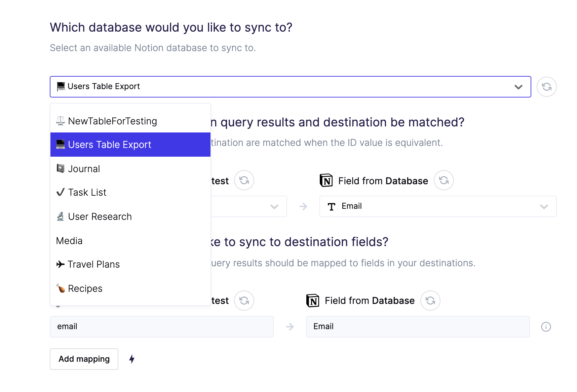Select Travel Plans from the list

tap(130, 264)
